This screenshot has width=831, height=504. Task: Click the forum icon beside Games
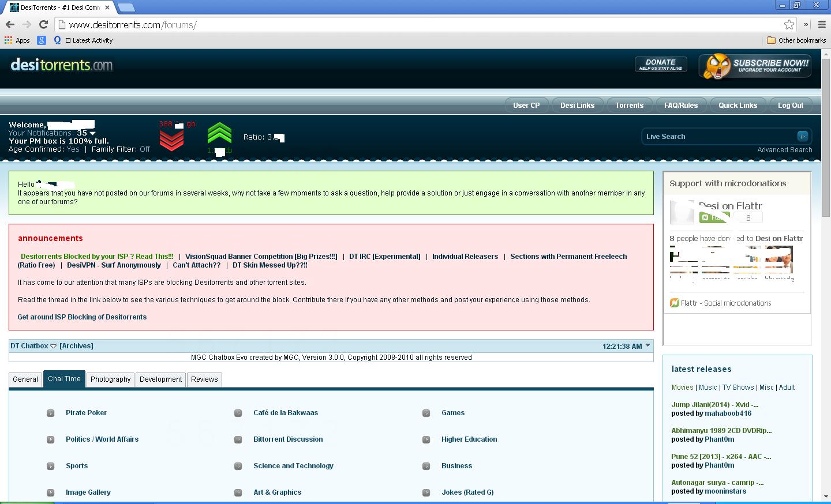coord(426,413)
